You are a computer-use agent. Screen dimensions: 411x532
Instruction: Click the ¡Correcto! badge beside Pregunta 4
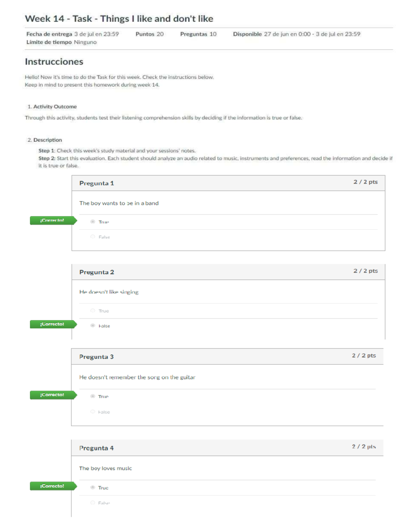click(52, 486)
